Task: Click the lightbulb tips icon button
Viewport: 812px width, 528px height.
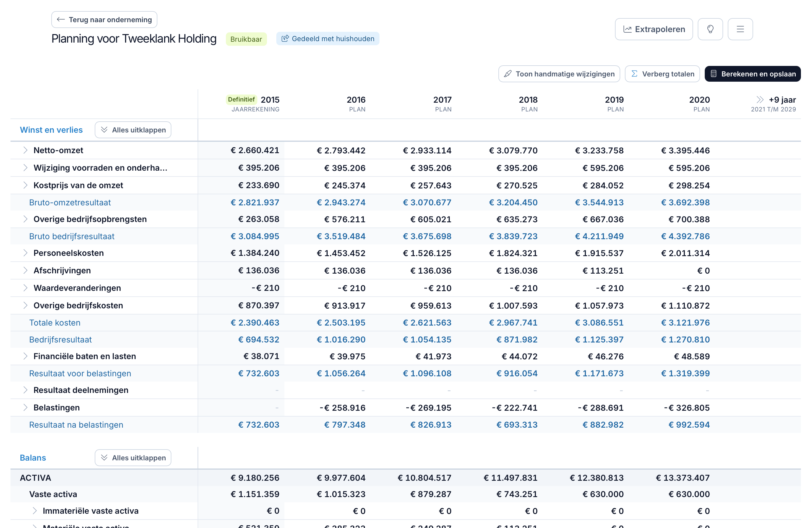Action: click(710, 29)
